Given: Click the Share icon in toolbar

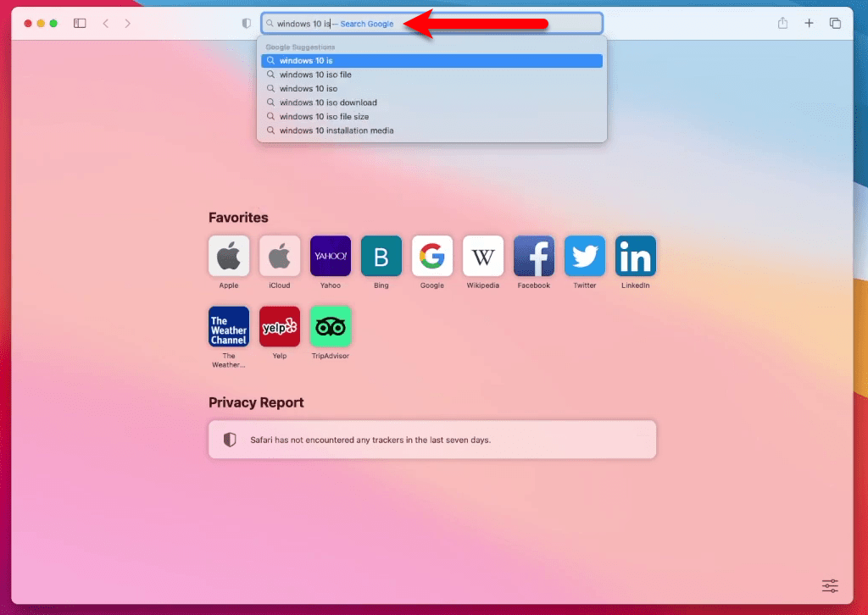Looking at the screenshot, I should [782, 23].
